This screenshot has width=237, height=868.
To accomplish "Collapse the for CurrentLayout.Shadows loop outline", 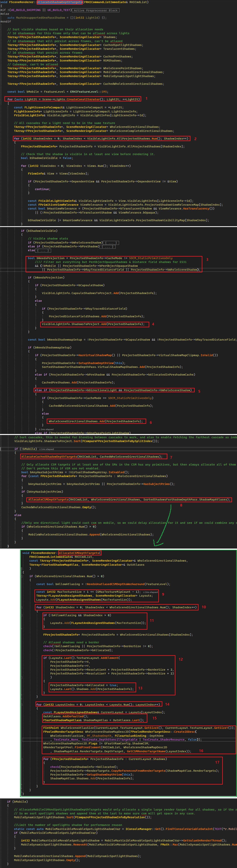I will tap(22, 759).
